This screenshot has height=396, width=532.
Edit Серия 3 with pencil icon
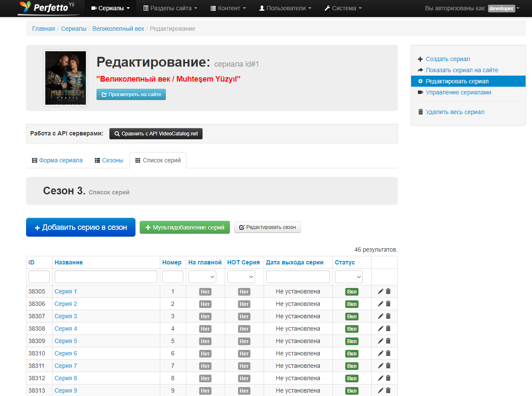381,316
